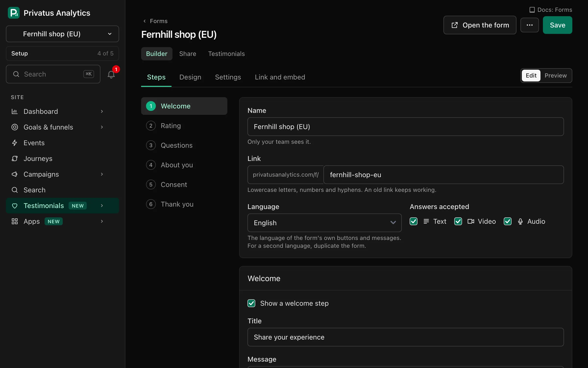Click the Events lightning icon
The image size is (588, 368).
coord(15,143)
